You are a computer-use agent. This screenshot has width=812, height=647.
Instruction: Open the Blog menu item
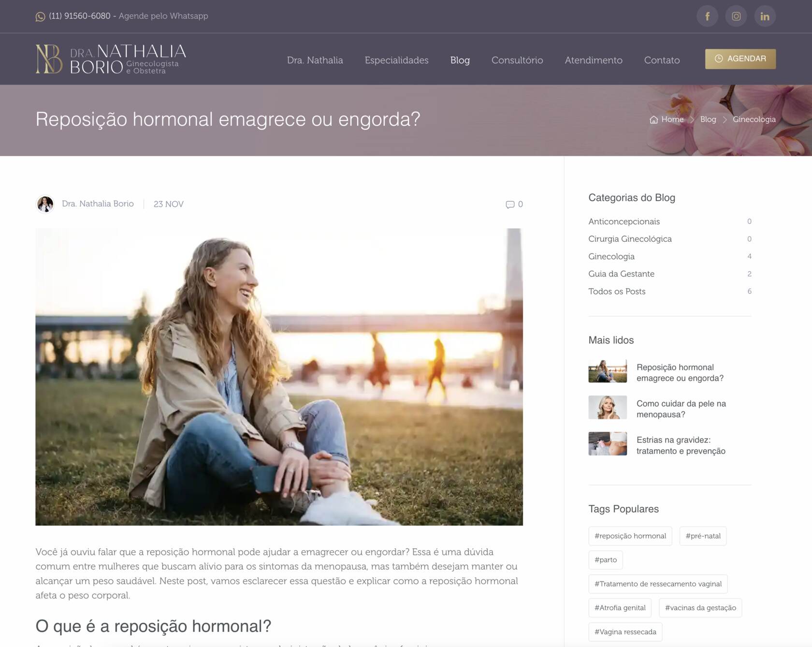(460, 60)
